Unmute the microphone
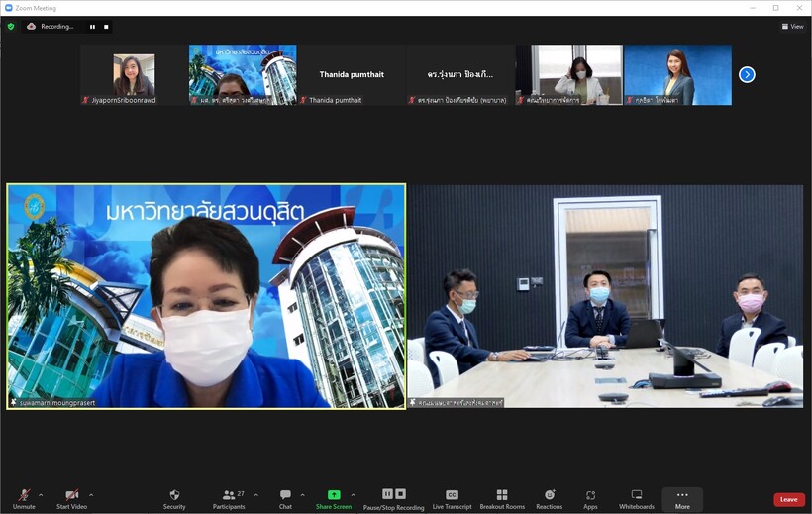 [x=24, y=499]
